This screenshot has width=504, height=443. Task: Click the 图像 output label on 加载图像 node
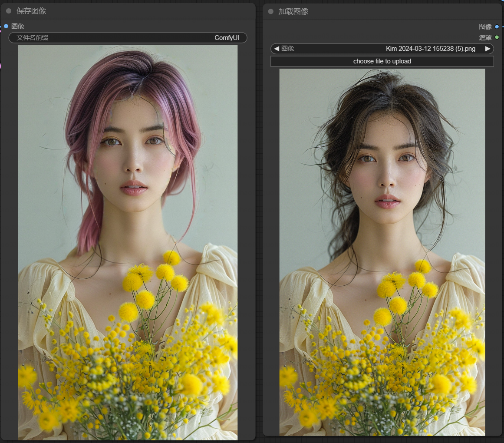(485, 26)
